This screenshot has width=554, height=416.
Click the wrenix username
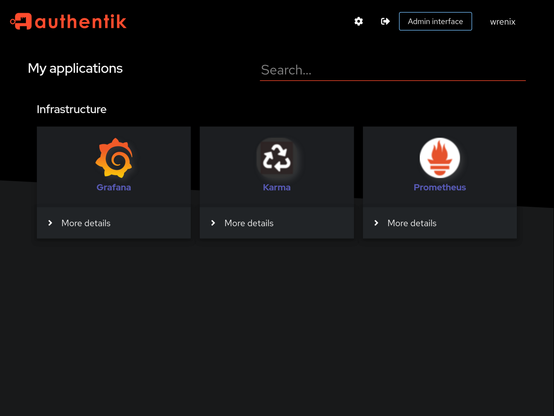point(502,22)
